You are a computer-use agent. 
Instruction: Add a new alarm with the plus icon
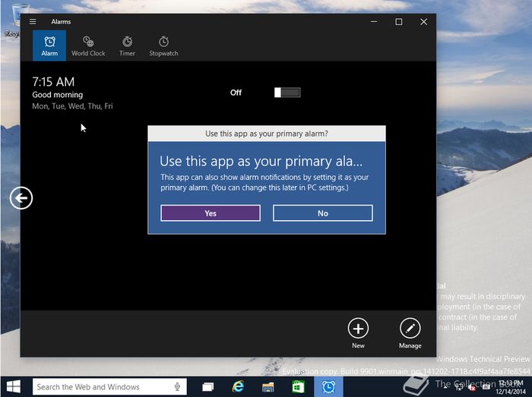coord(358,329)
